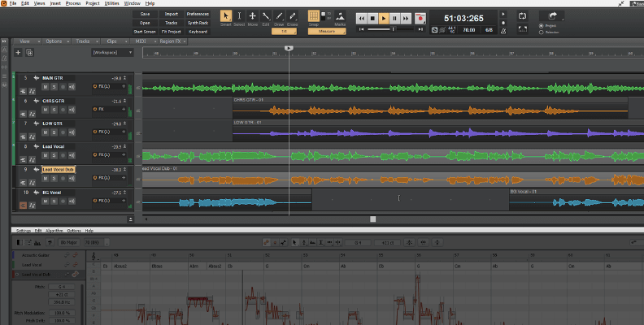The width and height of the screenshot is (644, 325).
Task: Click the Preferences button
Action: [x=197, y=14]
